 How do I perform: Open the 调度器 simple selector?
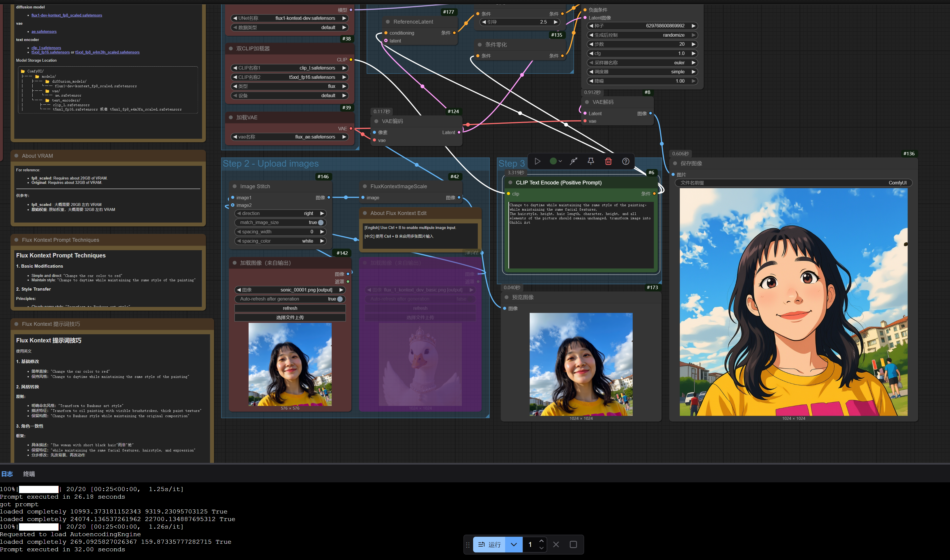tap(642, 72)
